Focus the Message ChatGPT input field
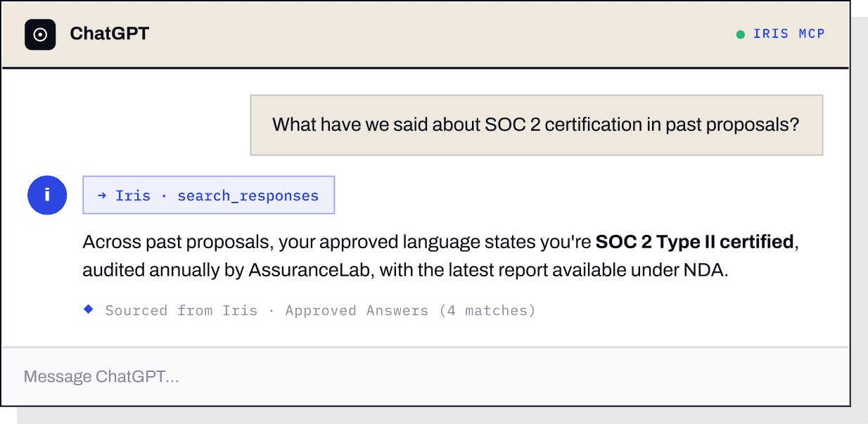 tap(425, 377)
